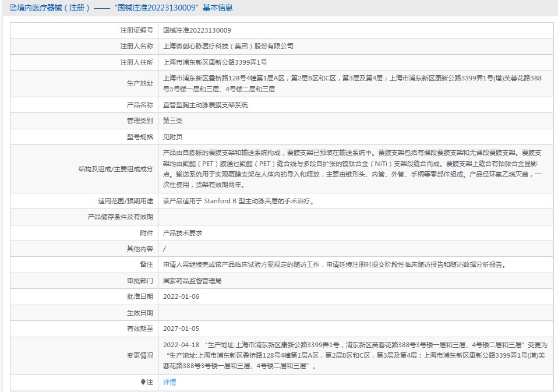The height and width of the screenshot is (392, 558).
Task: Click the document icon in page header
Action: (5, 8)
